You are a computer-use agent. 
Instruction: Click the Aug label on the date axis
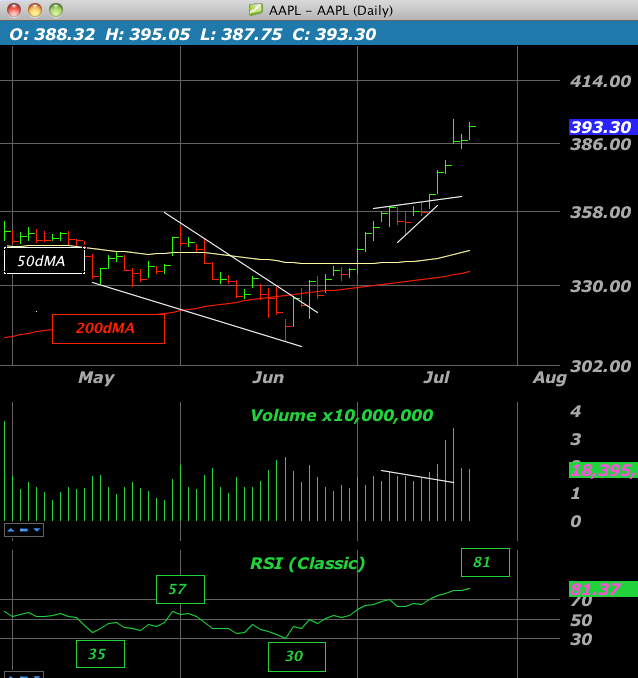tap(549, 378)
